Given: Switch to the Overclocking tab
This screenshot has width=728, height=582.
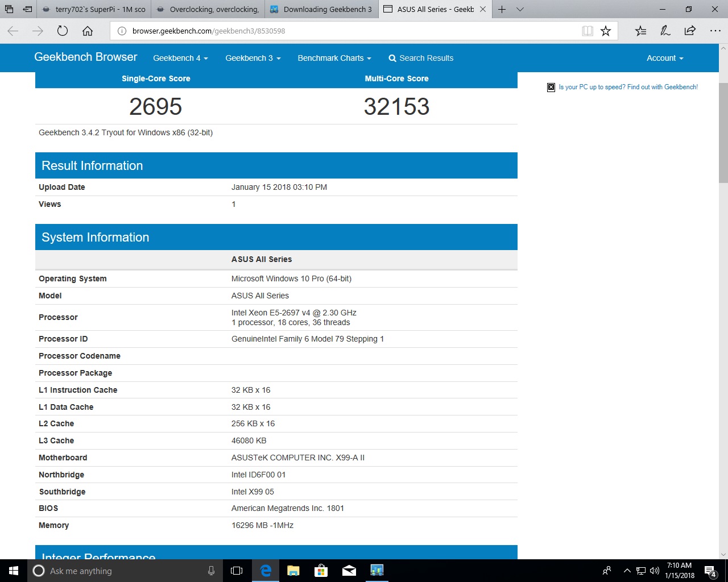Looking at the screenshot, I should pyautogui.click(x=208, y=9).
